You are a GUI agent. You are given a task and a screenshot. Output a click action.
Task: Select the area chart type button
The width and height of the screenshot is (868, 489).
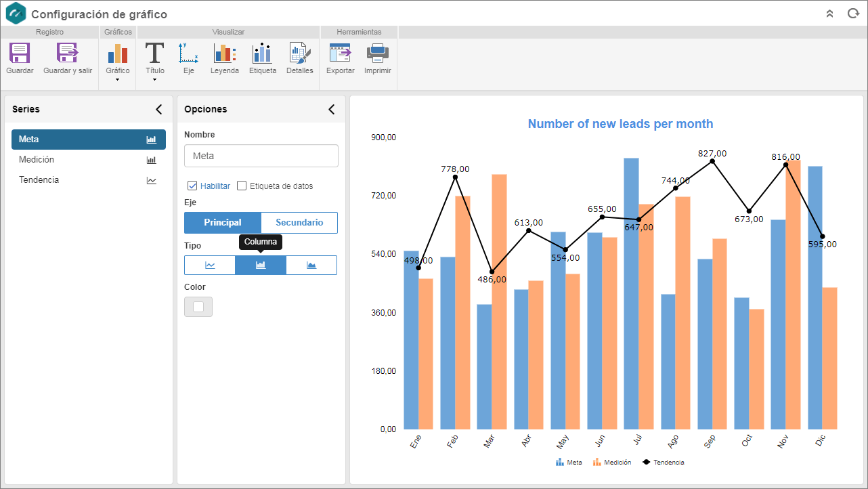311,265
